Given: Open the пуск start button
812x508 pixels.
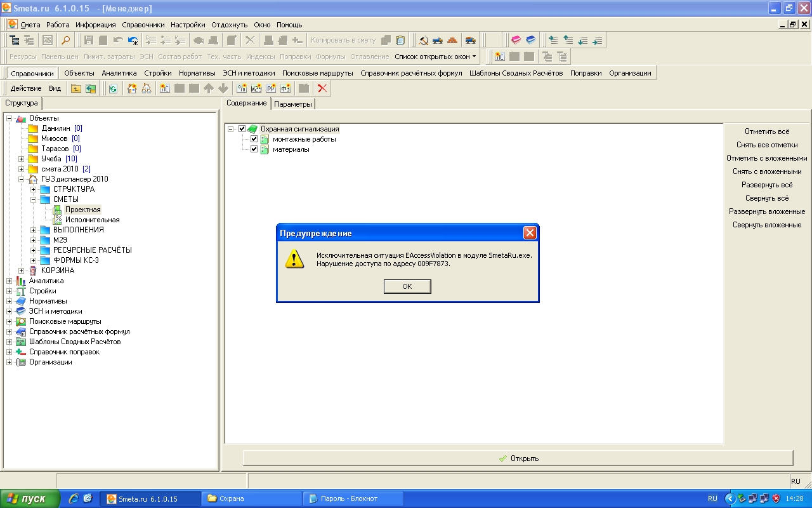Looking at the screenshot, I should [30, 498].
